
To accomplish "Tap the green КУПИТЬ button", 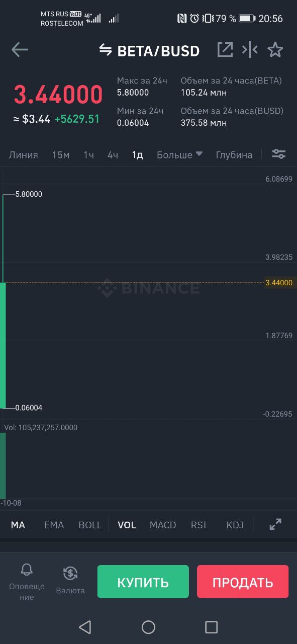I will (x=143, y=582).
